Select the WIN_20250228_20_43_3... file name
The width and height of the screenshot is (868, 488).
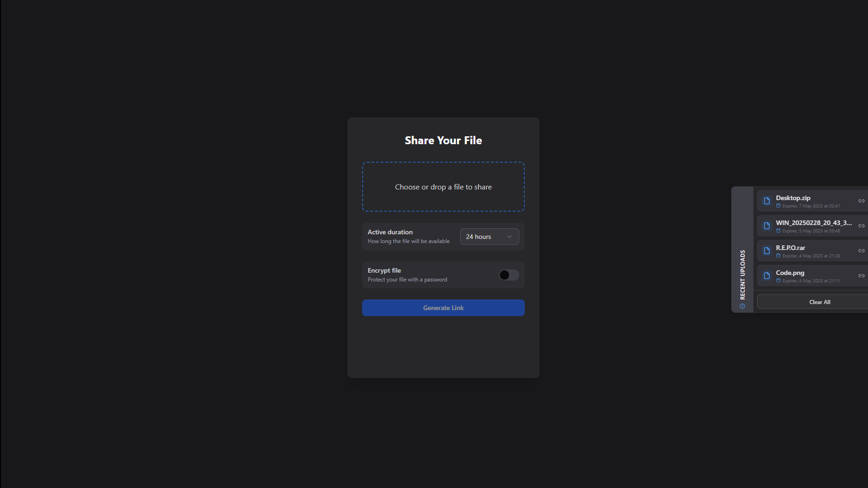(x=813, y=223)
